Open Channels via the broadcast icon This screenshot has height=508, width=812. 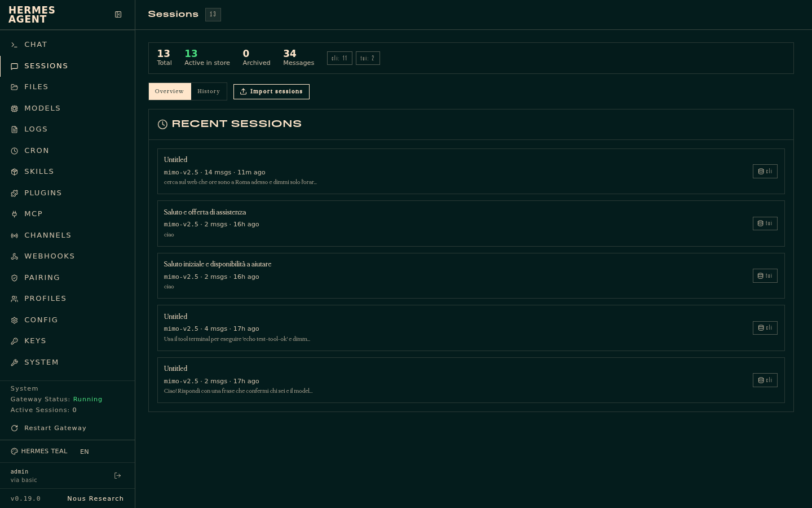click(x=15, y=235)
